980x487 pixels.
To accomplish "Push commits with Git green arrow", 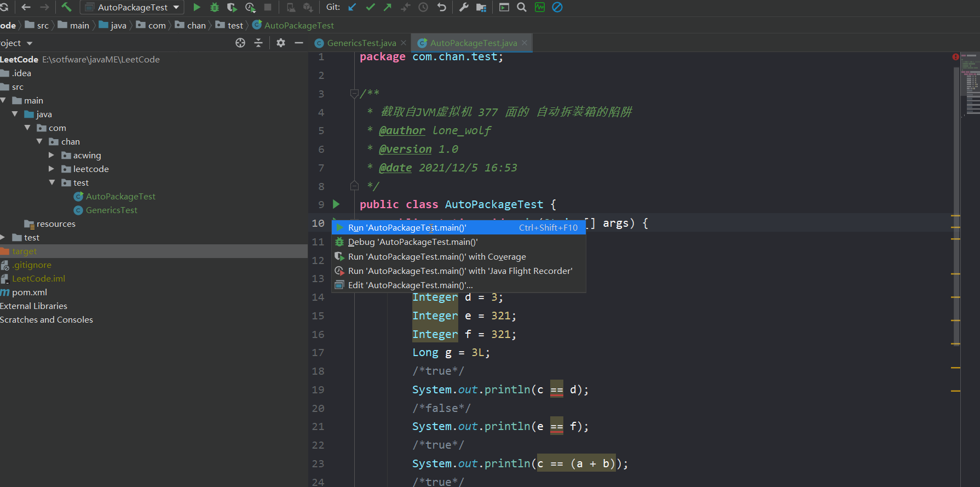I will [388, 7].
